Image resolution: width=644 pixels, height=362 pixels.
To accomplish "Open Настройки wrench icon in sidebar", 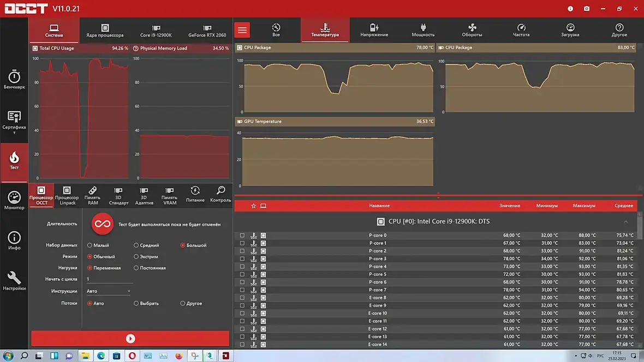I will [14, 281].
